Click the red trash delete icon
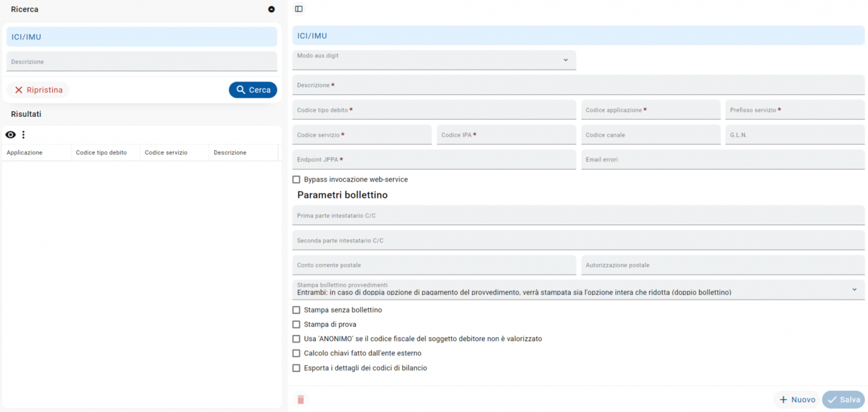Image resolution: width=868 pixels, height=412 pixels. pos(300,400)
